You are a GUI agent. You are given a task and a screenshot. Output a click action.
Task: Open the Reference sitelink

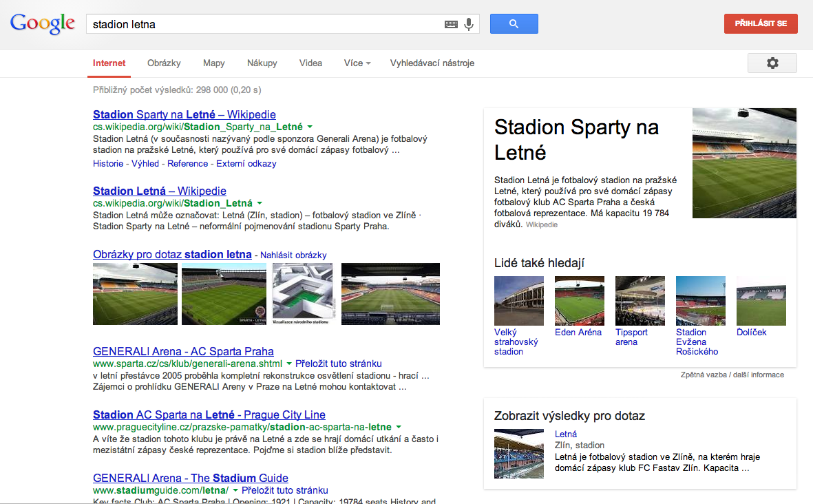[187, 163]
